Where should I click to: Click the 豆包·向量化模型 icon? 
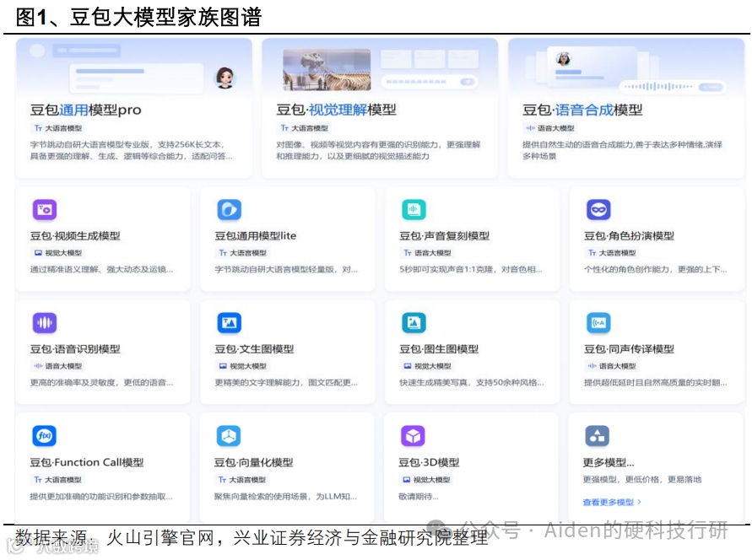(x=228, y=436)
